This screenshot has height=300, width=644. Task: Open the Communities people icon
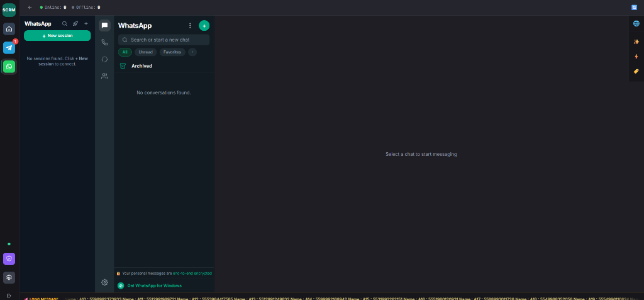pos(105,76)
